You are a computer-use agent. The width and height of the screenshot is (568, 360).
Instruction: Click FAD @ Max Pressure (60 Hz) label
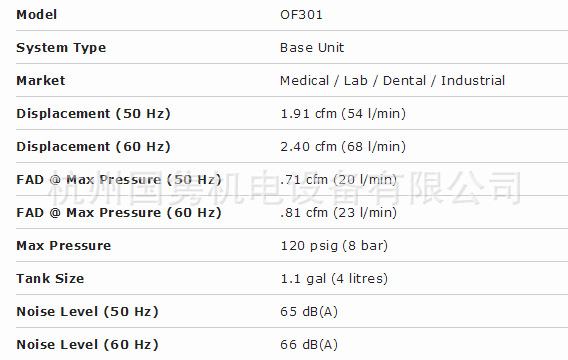[x=119, y=213]
